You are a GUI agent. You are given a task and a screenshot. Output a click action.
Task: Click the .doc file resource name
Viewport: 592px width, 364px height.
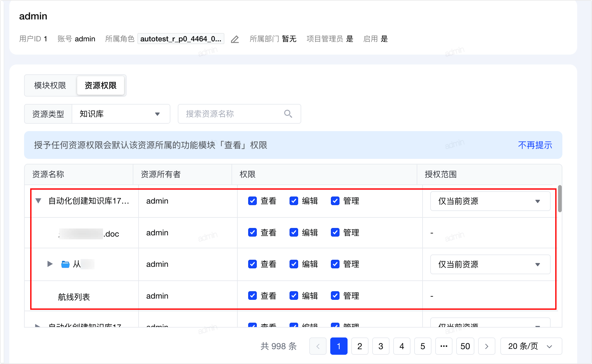point(89,234)
